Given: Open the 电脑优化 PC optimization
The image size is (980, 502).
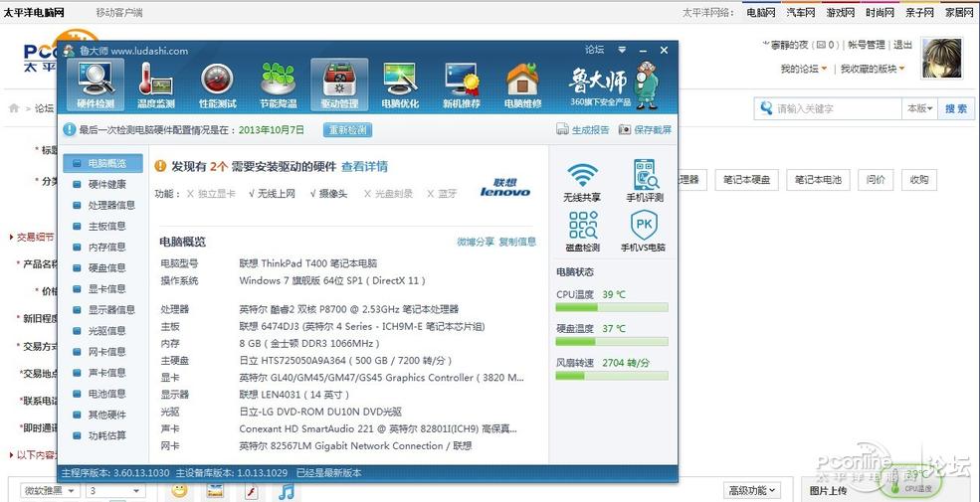Looking at the screenshot, I should [400, 84].
